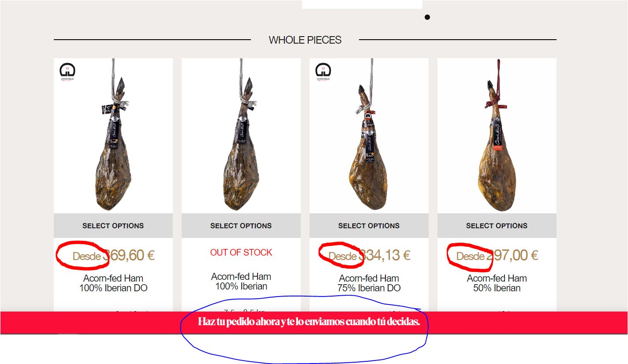Click Guijuelo DO logo on third ham

[x=323, y=72]
